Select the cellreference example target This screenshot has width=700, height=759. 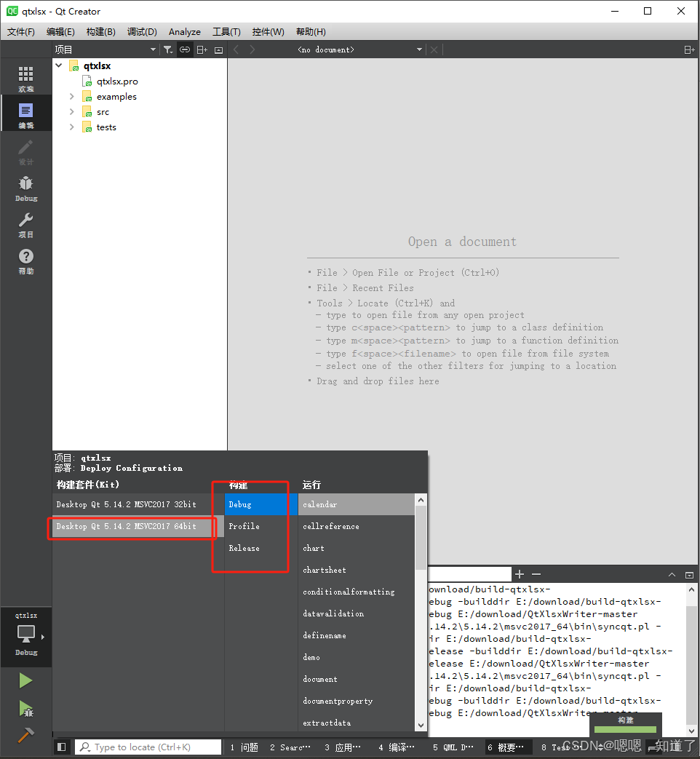[x=333, y=526]
